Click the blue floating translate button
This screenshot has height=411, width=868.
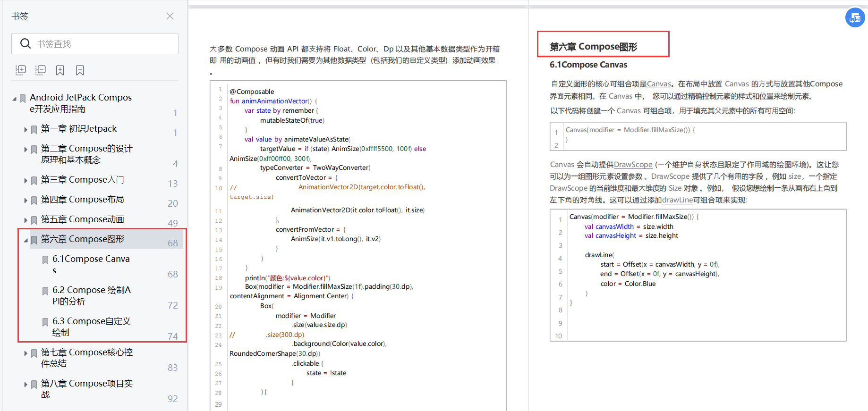pos(855,18)
